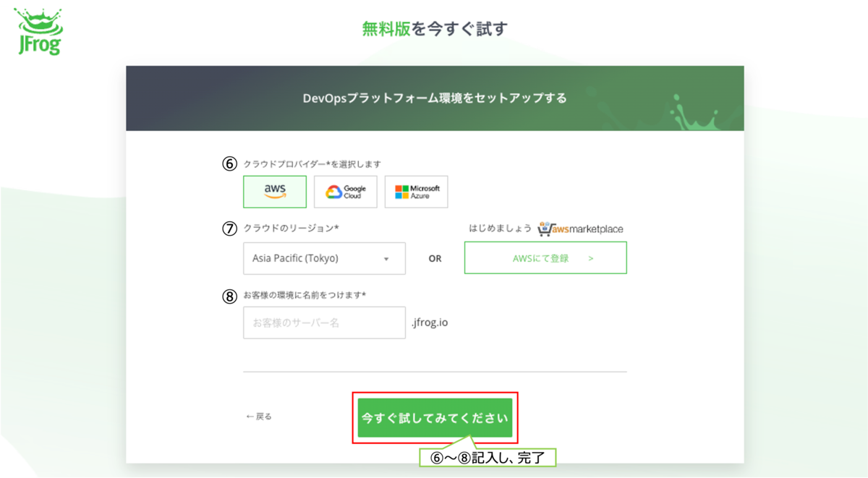Click the awsmarketplace logo
This screenshot has height=478, width=868.
tap(581, 229)
